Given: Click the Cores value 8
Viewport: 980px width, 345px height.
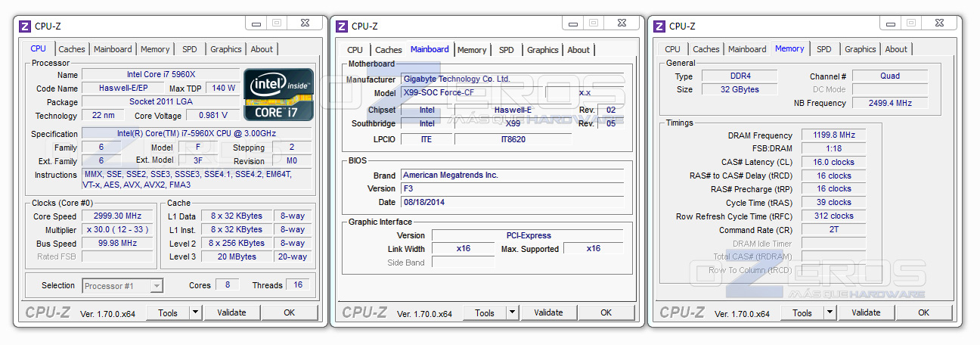Looking at the screenshot, I should (227, 285).
